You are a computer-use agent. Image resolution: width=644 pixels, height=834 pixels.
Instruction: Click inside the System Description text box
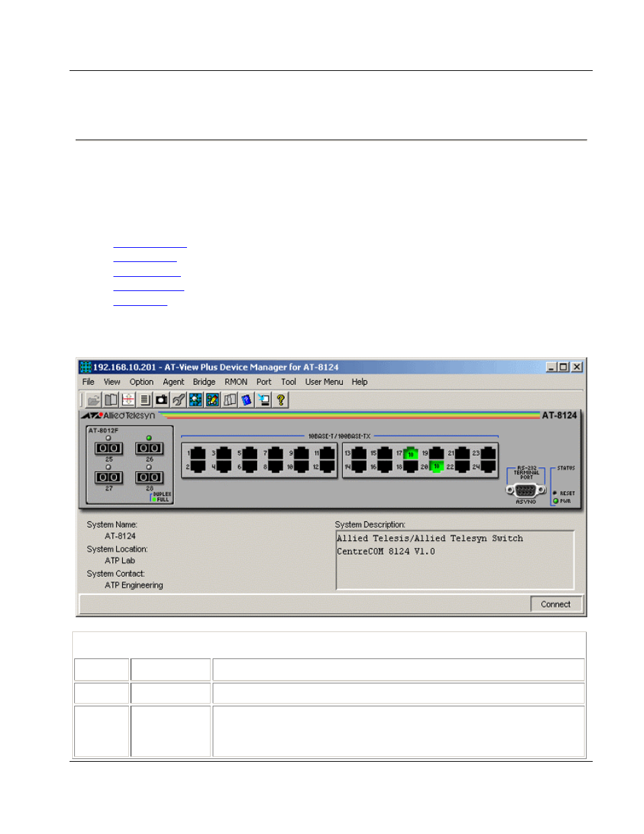[455, 560]
